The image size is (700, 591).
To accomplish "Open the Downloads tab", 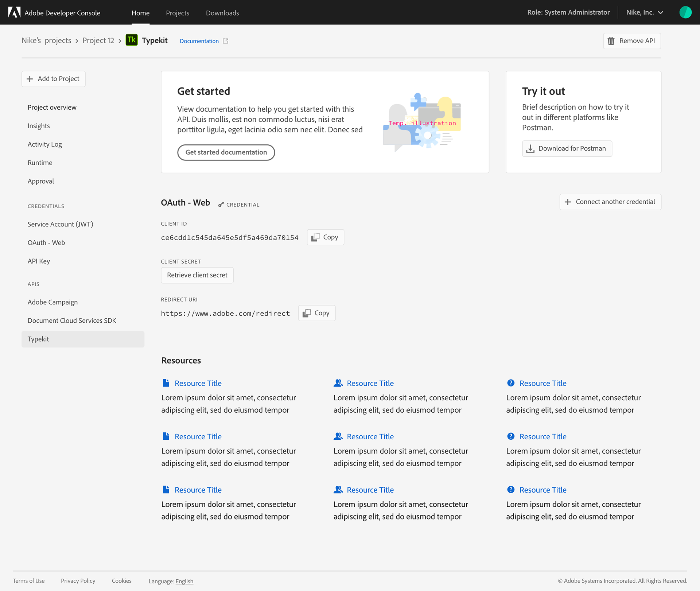I will [x=222, y=13].
